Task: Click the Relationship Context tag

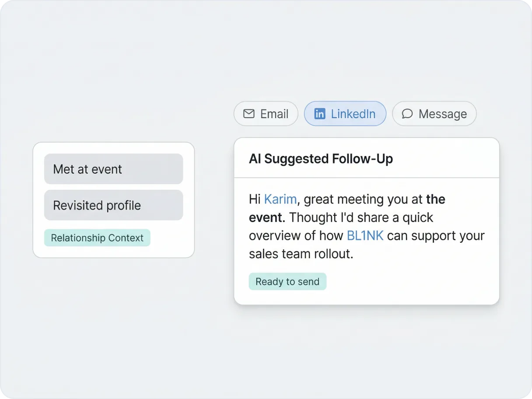Action: coord(97,238)
